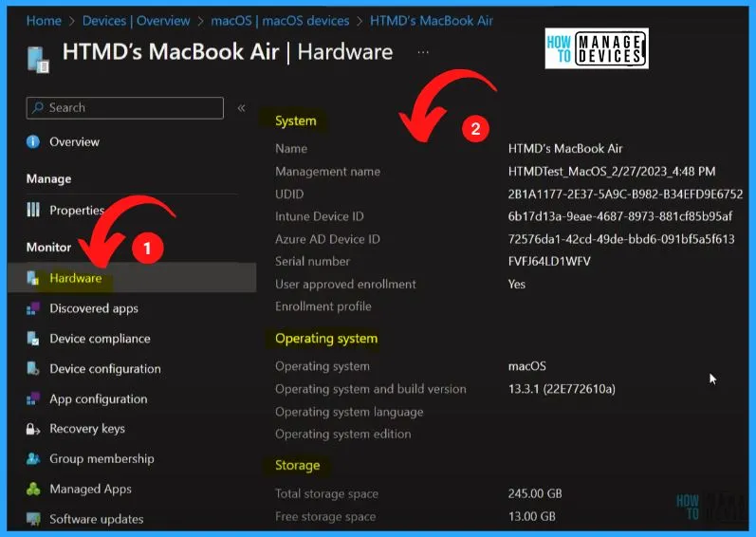Open Group membership

coord(101,458)
